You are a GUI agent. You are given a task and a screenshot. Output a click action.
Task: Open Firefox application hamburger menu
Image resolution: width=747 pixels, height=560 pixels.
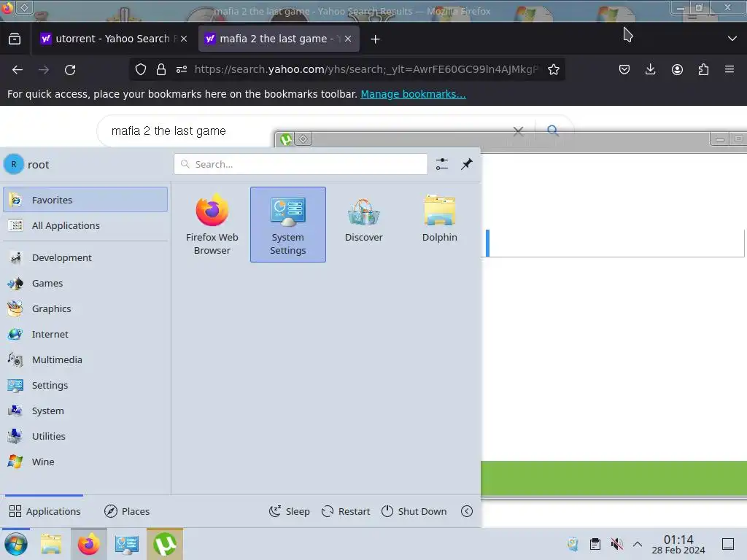click(729, 69)
